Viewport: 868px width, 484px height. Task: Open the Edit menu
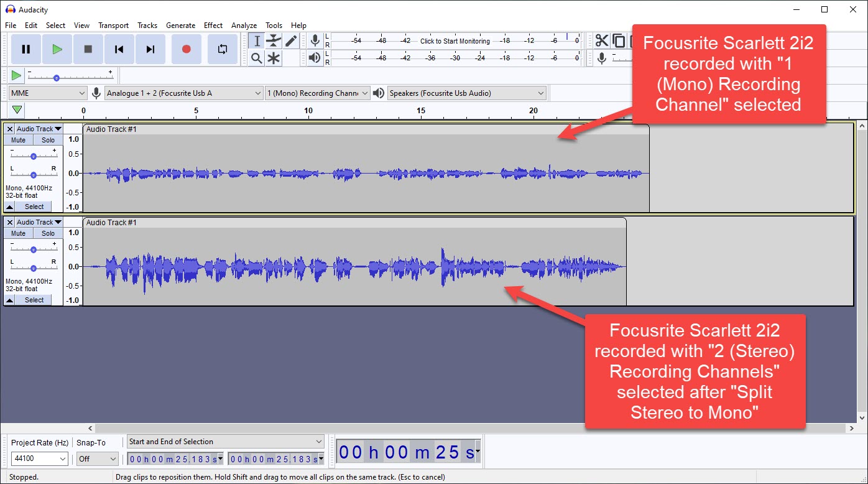click(x=31, y=26)
